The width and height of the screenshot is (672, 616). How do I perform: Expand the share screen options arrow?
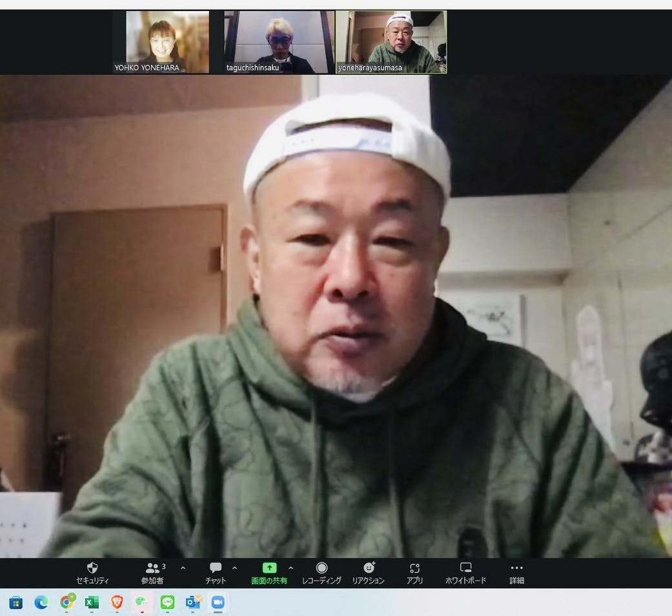(290, 568)
